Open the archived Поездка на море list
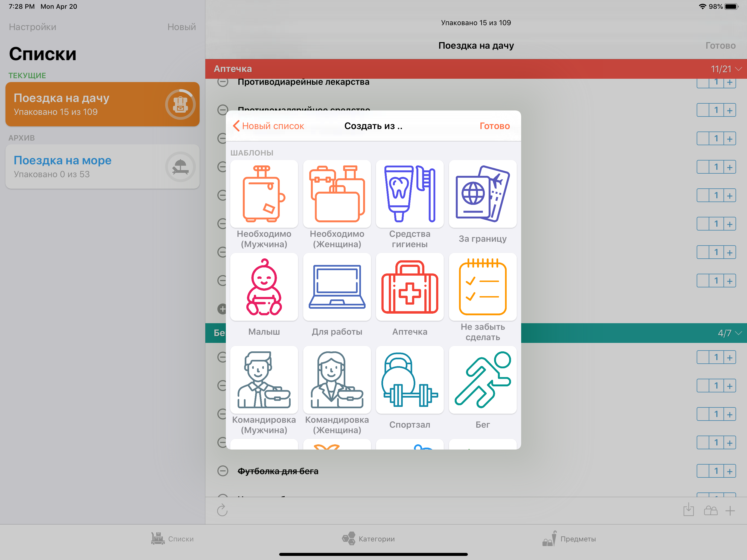 point(102,167)
